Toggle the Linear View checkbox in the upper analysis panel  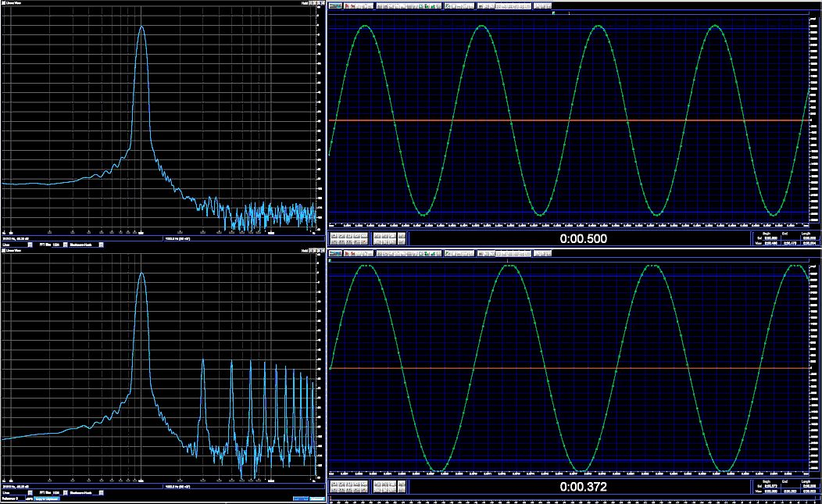pyautogui.click(x=3, y=2)
